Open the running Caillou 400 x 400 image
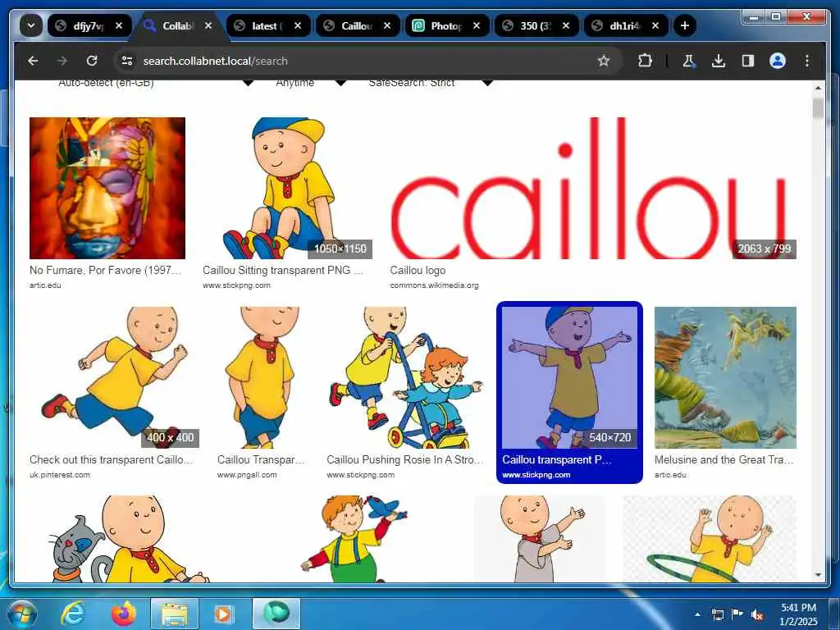Viewport: 840px width, 630px height. pos(115,377)
